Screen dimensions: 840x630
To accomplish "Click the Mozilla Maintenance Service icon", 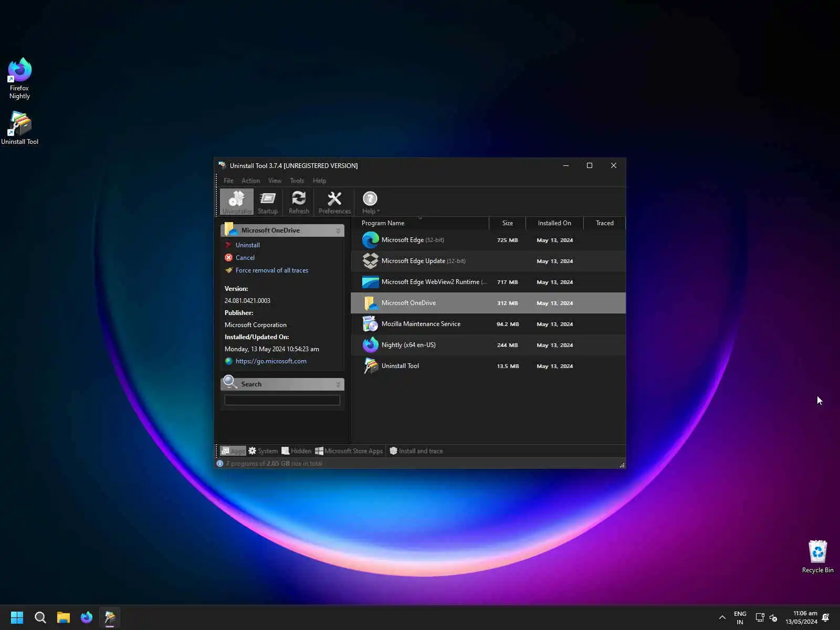I will pos(371,324).
